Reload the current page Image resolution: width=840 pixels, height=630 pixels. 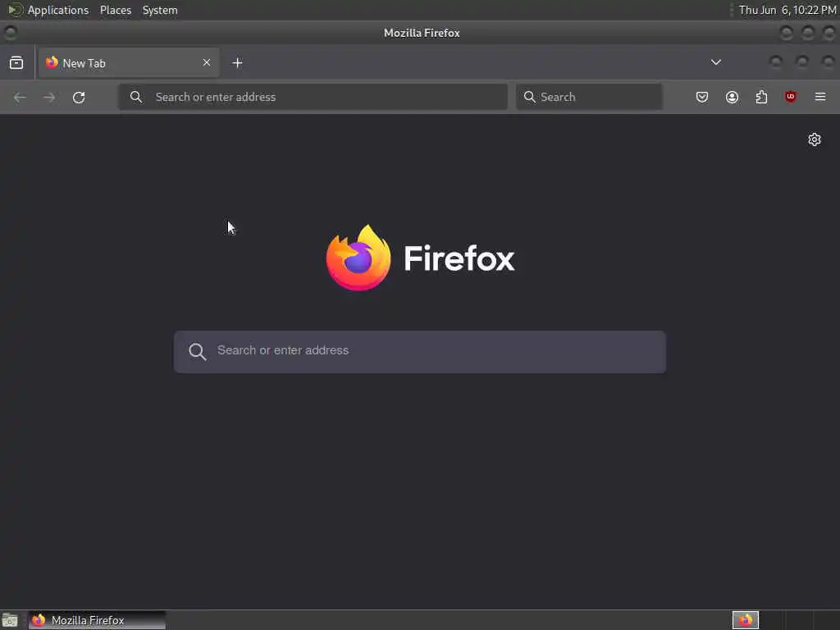click(x=79, y=97)
